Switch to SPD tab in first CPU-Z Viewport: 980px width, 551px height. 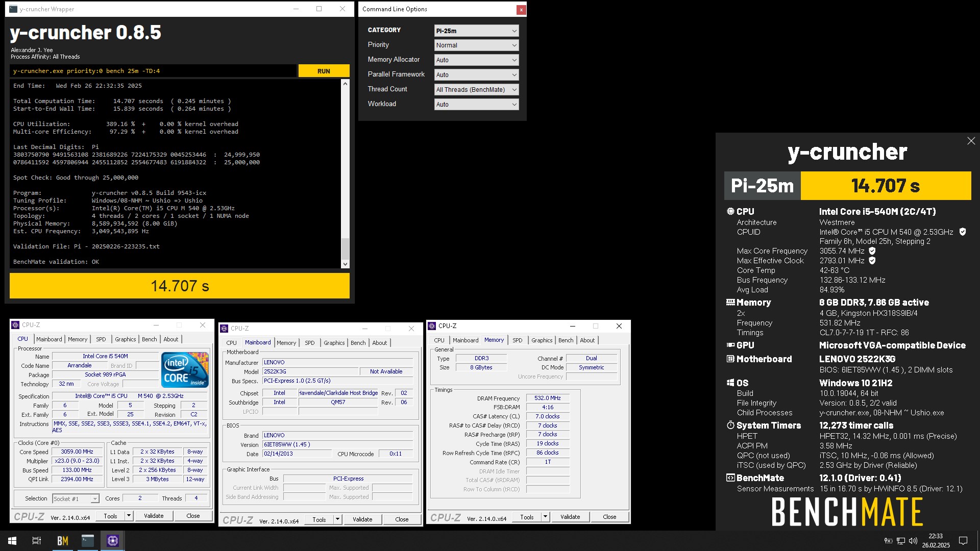(101, 339)
